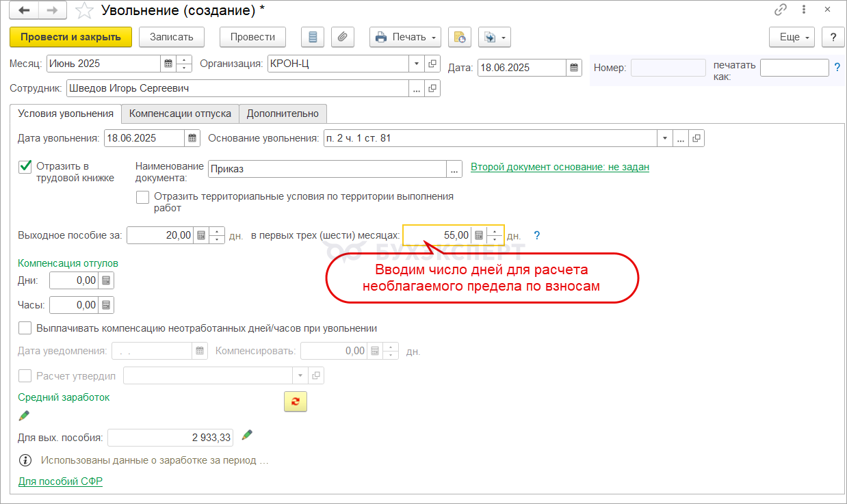Viewport: 847px width, 504px height.
Task: Check Отразить территориальные условия checkbox
Action: (142, 197)
